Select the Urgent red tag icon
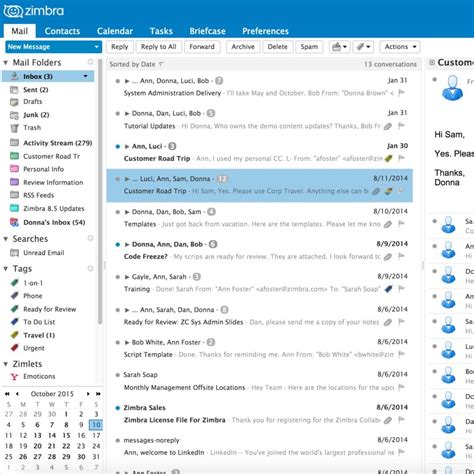Image resolution: width=474 pixels, height=474 pixels. (x=14, y=348)
